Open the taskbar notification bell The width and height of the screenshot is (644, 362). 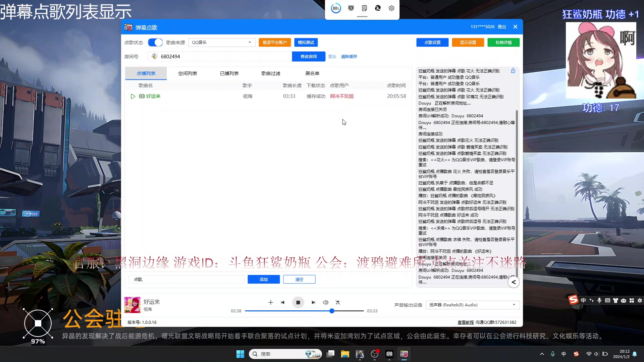point(635,354)
